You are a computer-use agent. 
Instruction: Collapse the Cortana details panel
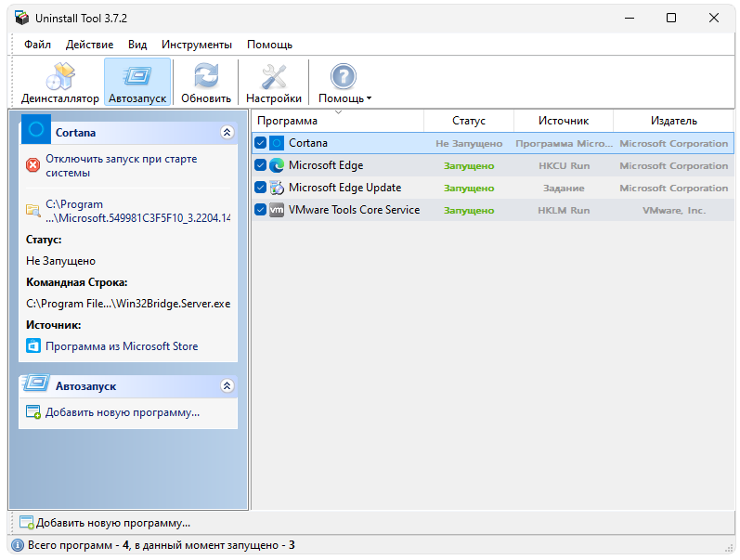[x=227, y=133]
